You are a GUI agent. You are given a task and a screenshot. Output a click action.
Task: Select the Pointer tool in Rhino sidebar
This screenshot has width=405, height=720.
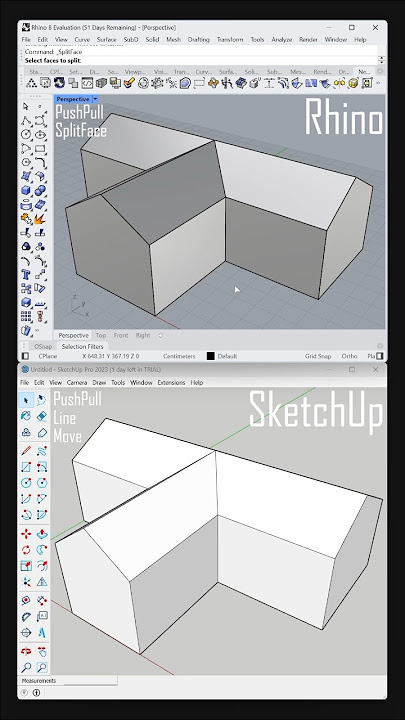[26, 106]
